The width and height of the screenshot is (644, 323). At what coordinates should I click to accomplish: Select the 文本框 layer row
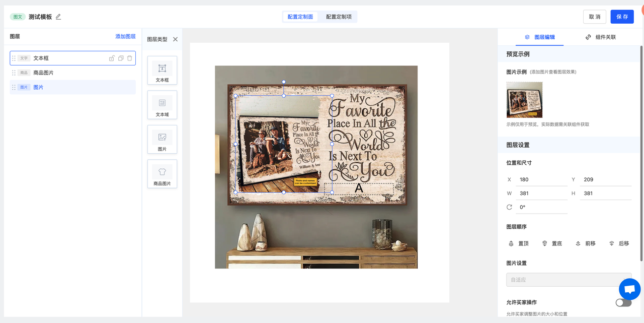point(72,58)
